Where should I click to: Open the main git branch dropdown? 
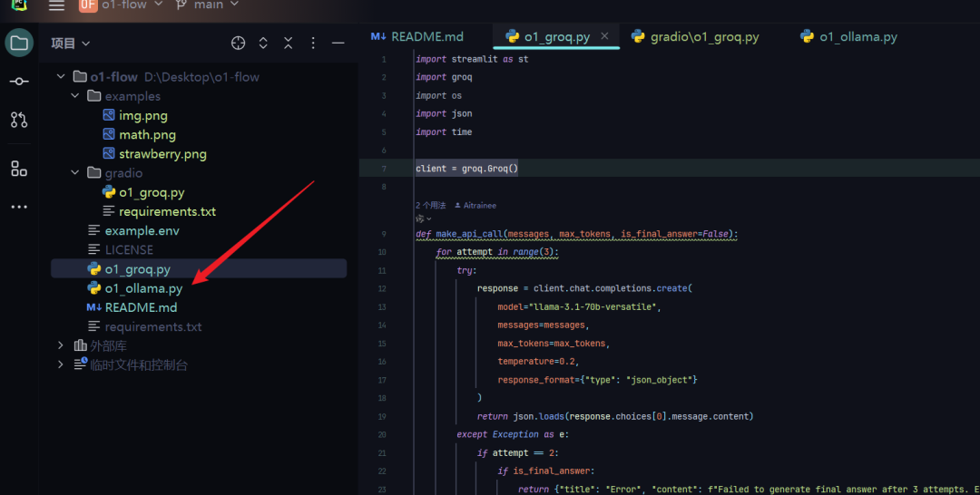tap(208, 5)
